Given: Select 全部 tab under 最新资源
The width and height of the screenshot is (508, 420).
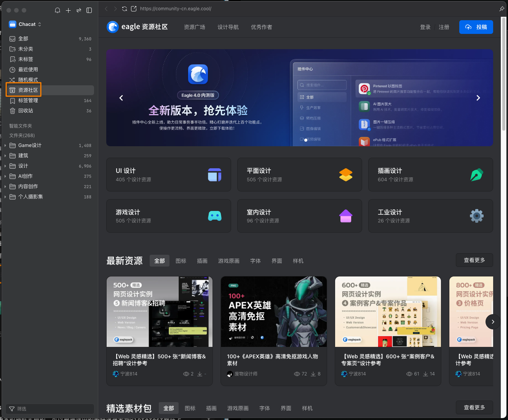Looking at the screenshot, I should click(x=160, y=261).
